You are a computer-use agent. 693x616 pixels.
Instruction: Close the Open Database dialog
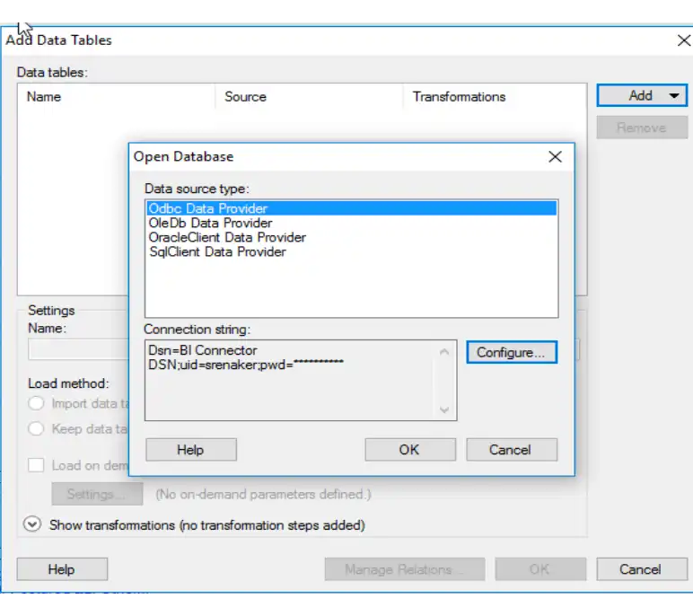tap(556, 156)
